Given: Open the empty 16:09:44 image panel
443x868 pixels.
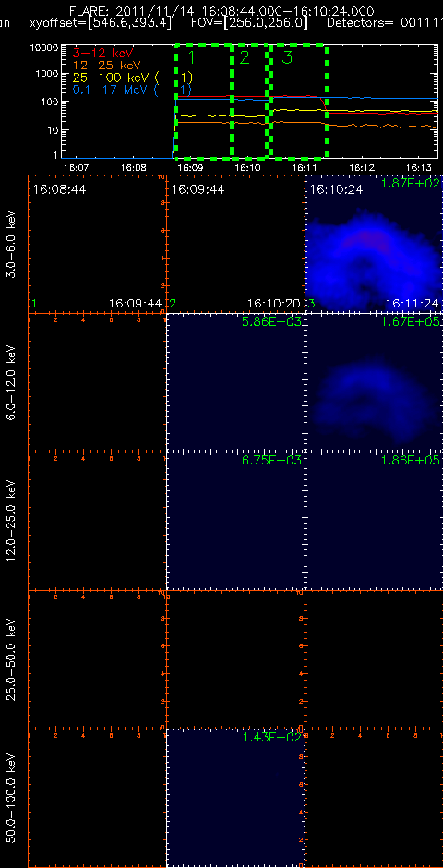Looking at the screenshot, I should (x=235, y=244).
